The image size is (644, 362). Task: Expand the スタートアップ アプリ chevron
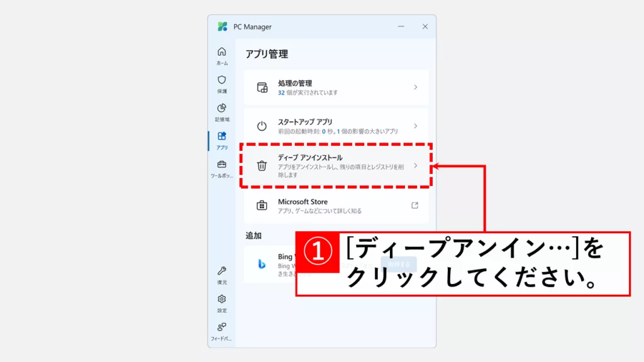(416, 126)
